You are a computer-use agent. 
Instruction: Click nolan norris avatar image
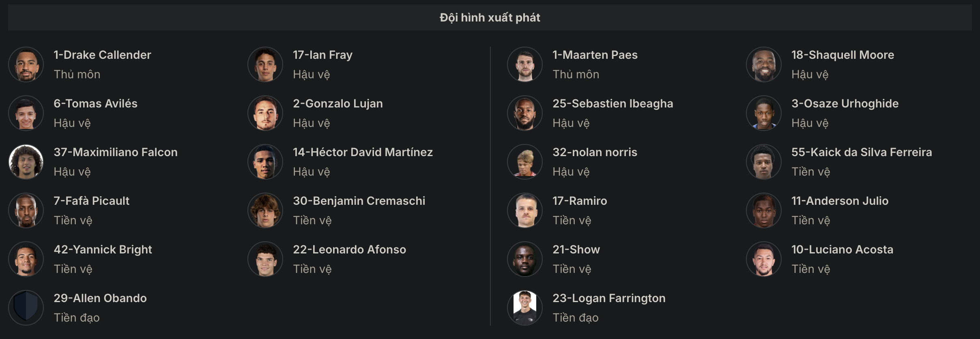525,162
